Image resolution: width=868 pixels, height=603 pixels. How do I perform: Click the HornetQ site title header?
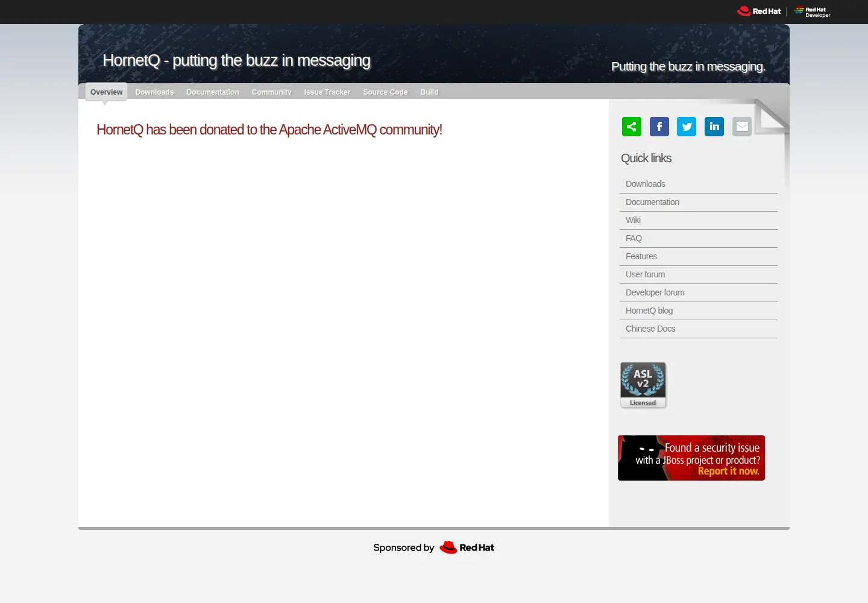[236, 60]
